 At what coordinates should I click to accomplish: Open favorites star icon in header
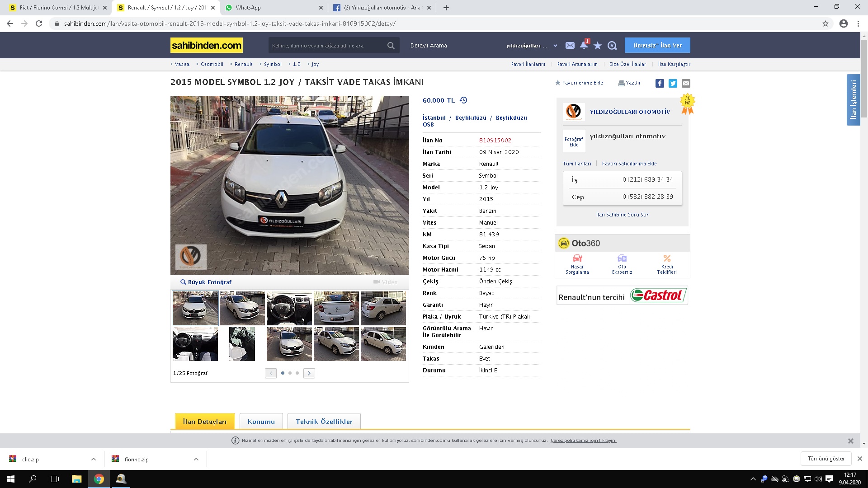(x=598, y=46)
